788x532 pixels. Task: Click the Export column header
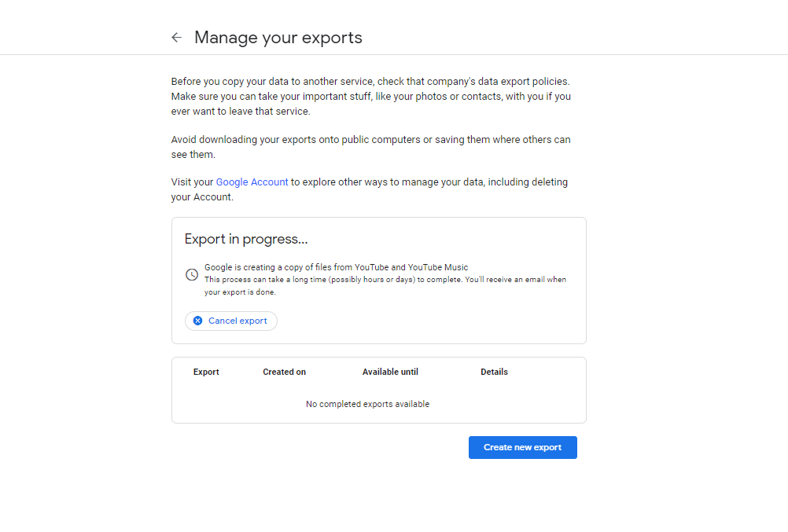206,372
